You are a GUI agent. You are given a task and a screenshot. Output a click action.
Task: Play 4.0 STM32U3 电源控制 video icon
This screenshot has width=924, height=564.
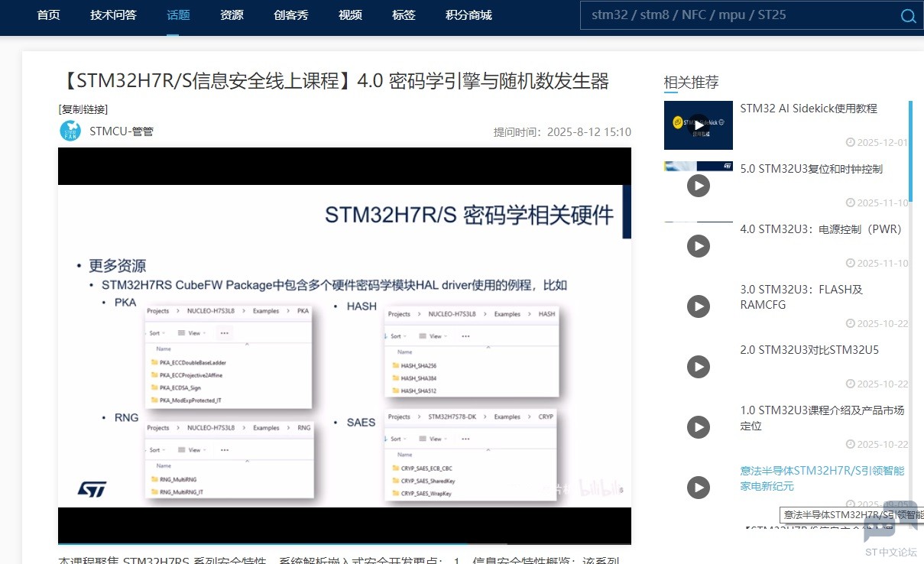699,246
